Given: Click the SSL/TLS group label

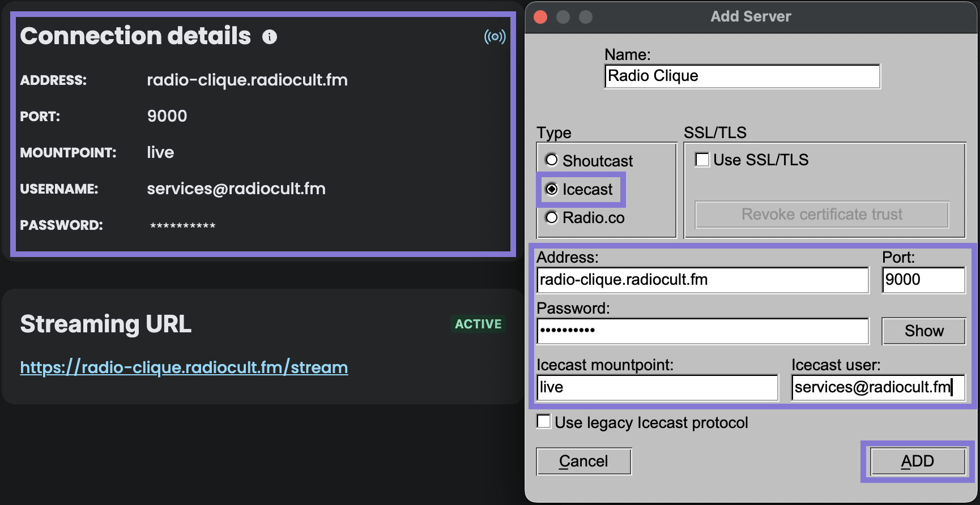Looking at the screenshot, I should pyautogui.click(x=715, y=132).
